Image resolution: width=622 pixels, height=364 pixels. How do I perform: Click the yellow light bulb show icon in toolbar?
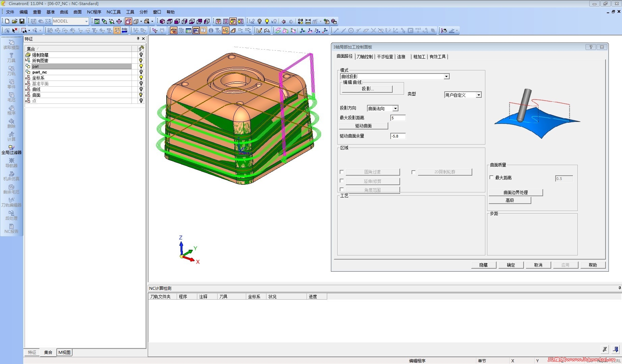click(x=267, y=21)
